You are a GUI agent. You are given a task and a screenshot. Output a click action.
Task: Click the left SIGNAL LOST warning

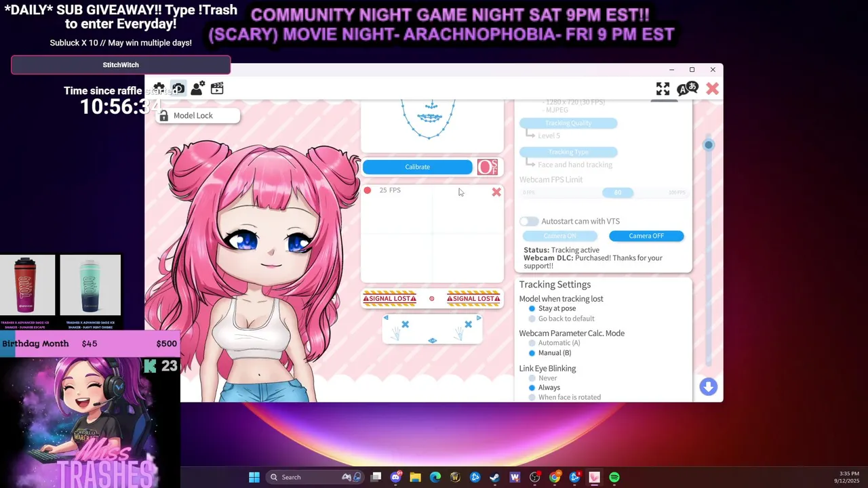(389, 299)
